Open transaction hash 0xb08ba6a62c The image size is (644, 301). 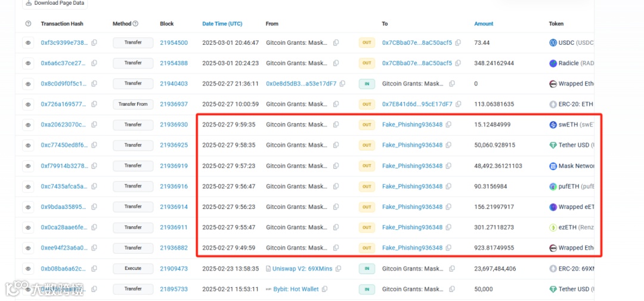[64, 269]
